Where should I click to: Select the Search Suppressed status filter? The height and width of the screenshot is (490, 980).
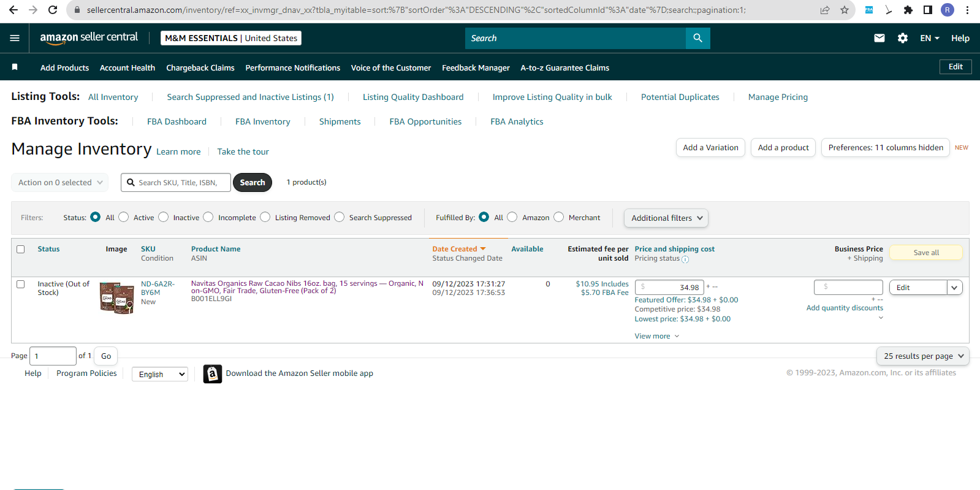[339, 217]
